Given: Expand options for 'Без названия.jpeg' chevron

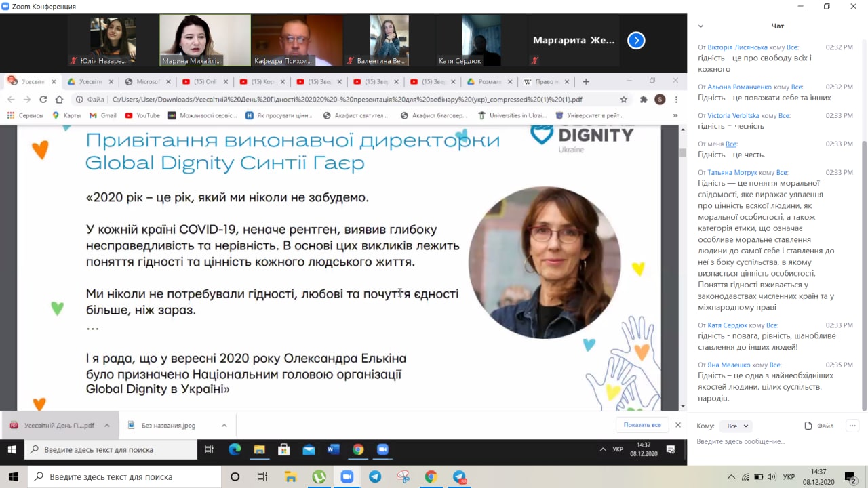Looking at the screenshot, I should pyautogui.click(x=224, y=425).
